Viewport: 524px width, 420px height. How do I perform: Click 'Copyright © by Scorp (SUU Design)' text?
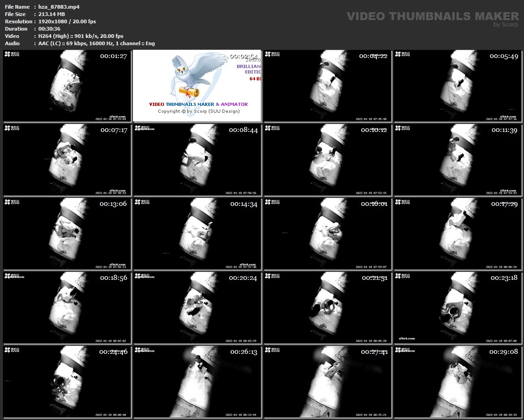click(x=199, y=111)
